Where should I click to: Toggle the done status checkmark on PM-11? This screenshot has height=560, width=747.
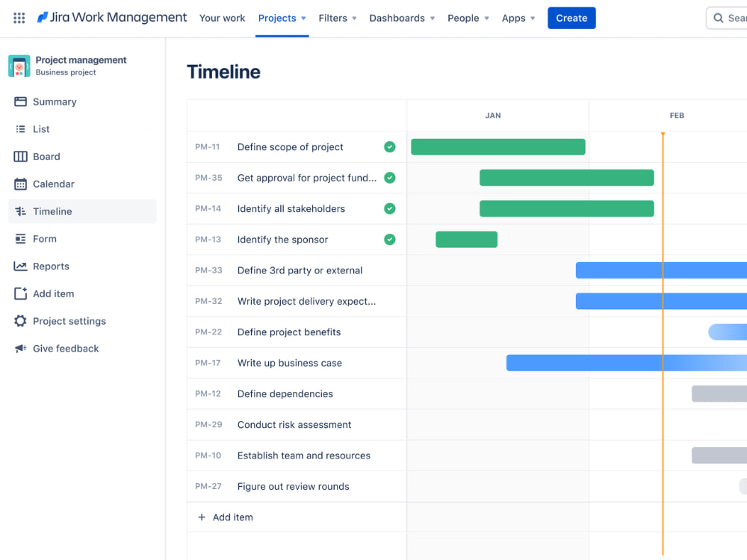[389, 147]
